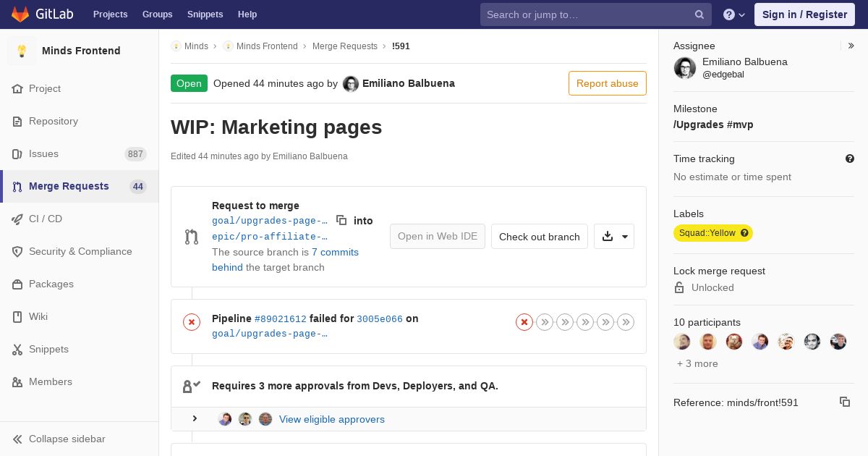Copy the source branch name icon

(341, 220)
